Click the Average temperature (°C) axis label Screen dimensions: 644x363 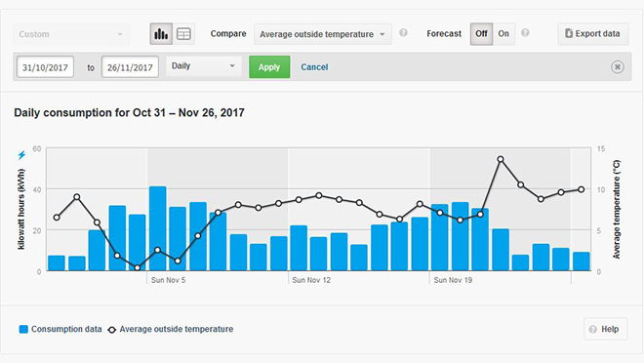point(617,210)
